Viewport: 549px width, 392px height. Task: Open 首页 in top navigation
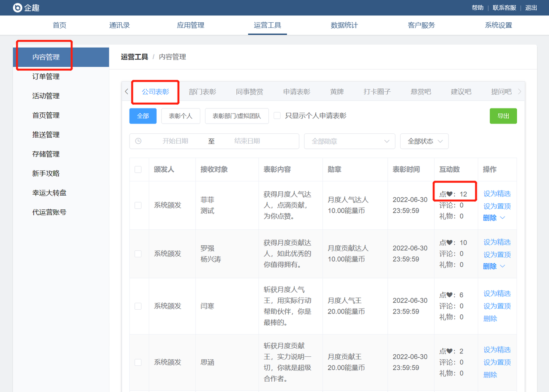(x=60, y=25)
